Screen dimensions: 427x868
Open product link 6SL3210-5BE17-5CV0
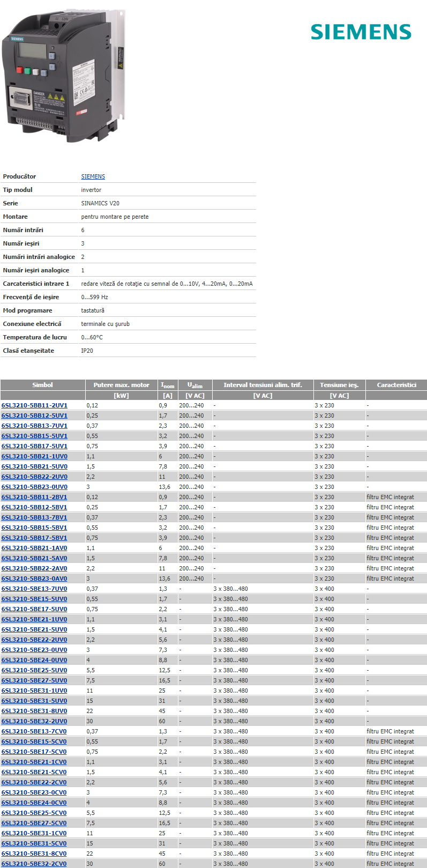[x=34, y=752]
